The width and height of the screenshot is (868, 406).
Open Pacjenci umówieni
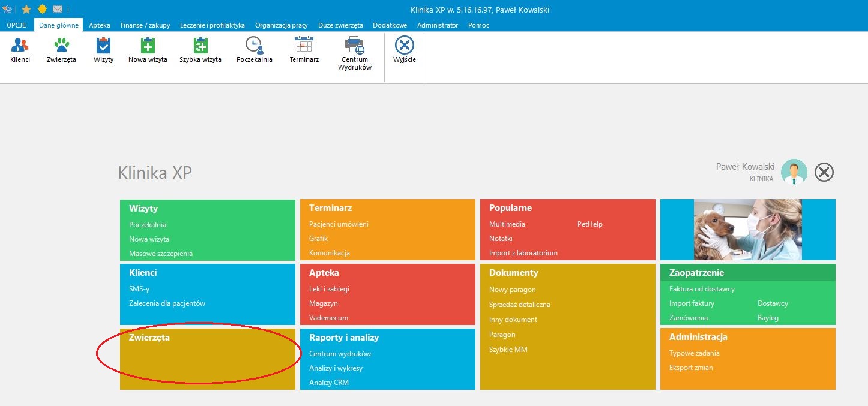tap(339, 224)
